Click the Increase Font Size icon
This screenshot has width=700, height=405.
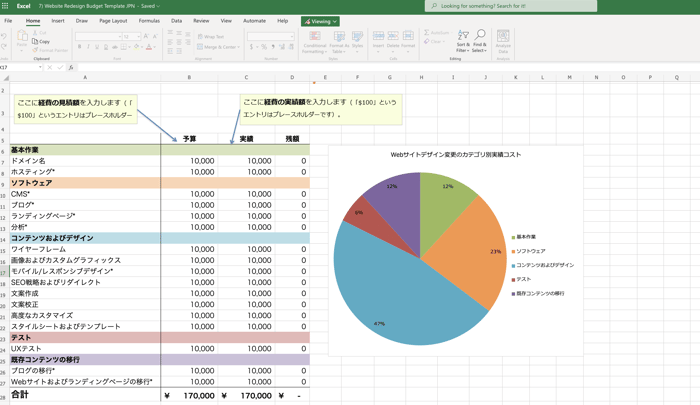146,36
